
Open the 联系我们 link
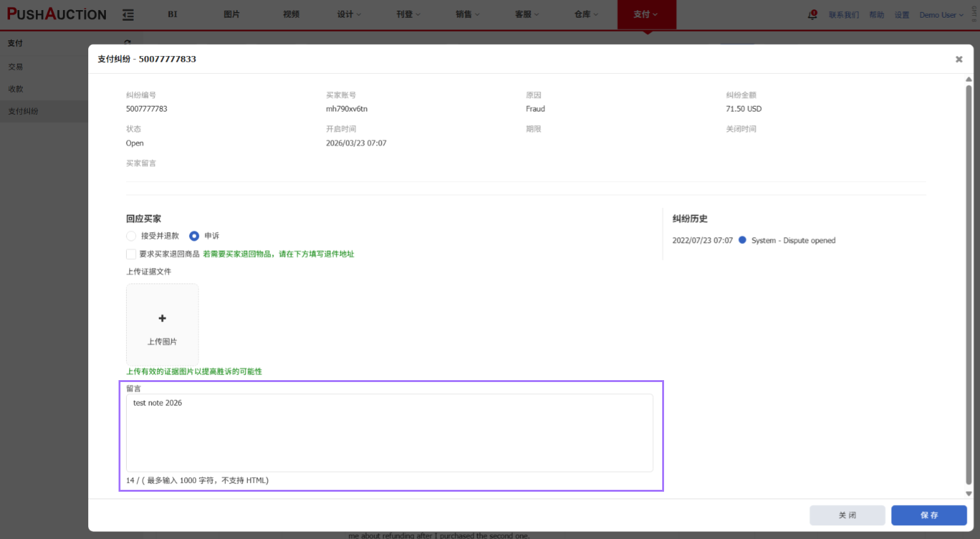click(x=844, y=15)
